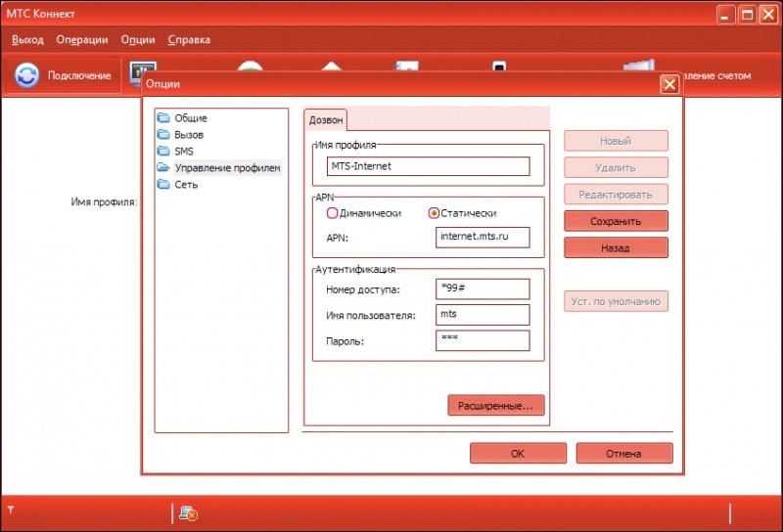Click the disconnected network status bar icon

188,513
